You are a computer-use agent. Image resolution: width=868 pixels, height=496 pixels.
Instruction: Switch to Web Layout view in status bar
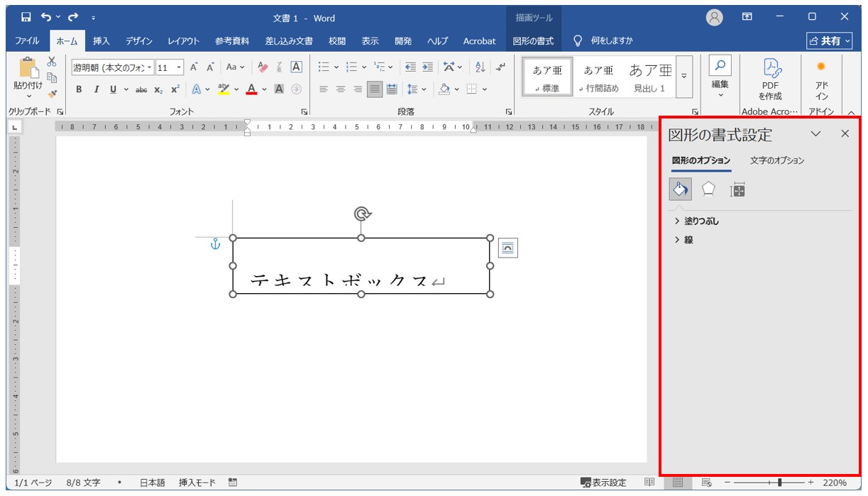706,483
